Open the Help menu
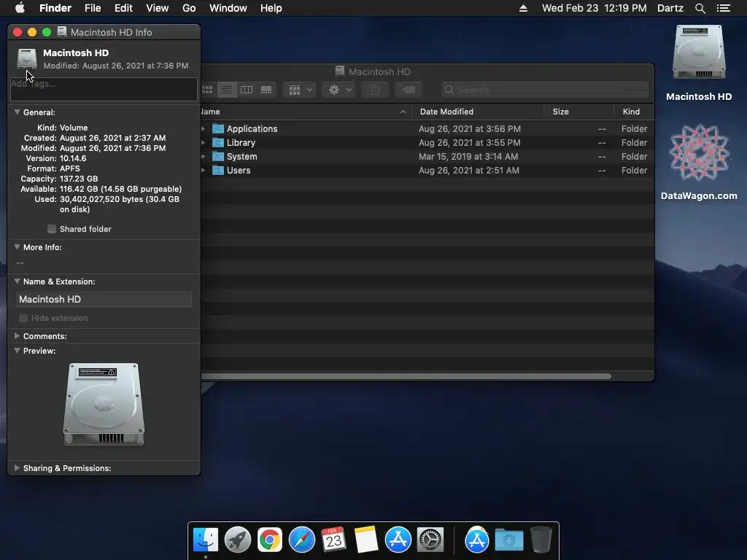 click(x=271, y=8)
